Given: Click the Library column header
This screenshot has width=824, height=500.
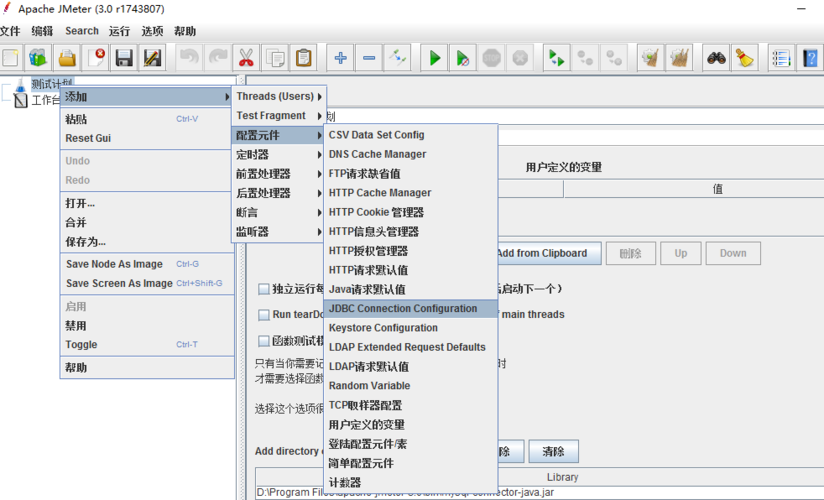Looking at the screenshot, I should coord(562,477).
